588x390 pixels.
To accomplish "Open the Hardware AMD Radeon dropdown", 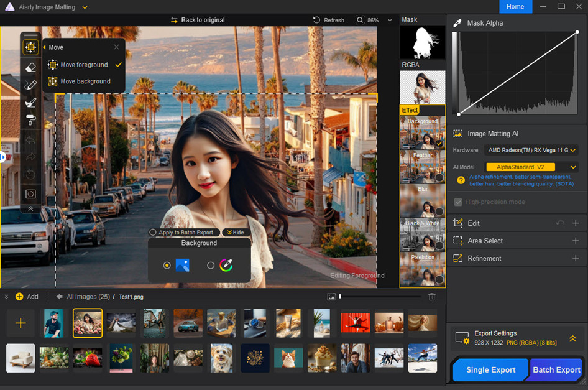I will pos(533,150).
